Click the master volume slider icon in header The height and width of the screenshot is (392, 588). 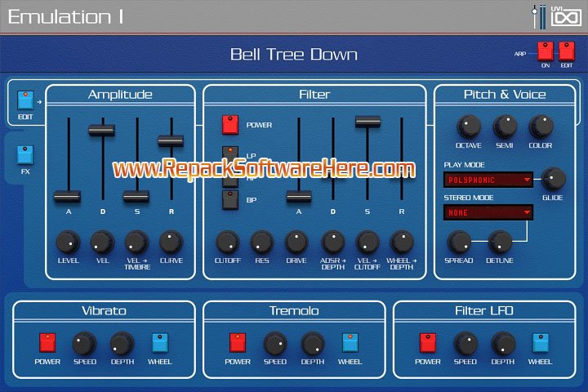539,16
